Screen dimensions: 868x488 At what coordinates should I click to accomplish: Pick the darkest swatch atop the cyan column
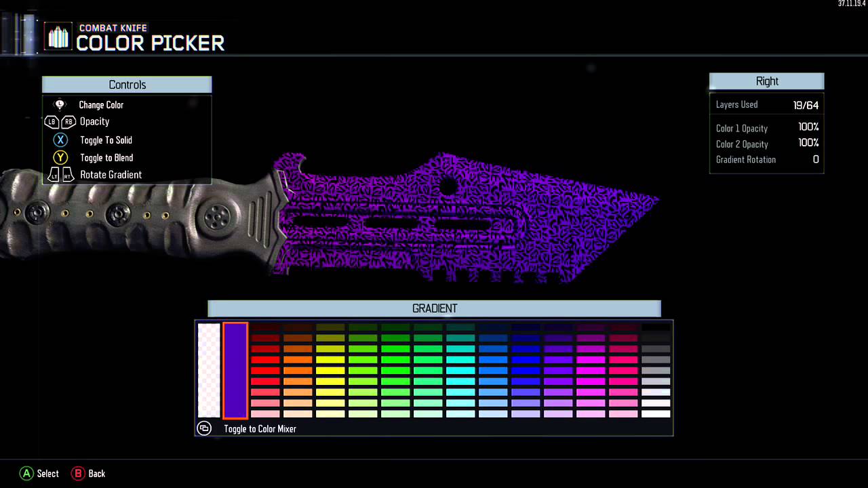460,327
